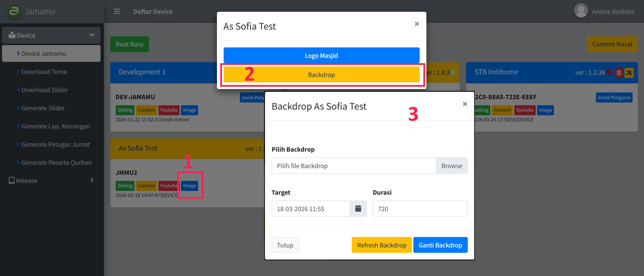Click the Durasi input field
Image resolution: width=644 pixels, height=276 pixels.
point(420,209)
